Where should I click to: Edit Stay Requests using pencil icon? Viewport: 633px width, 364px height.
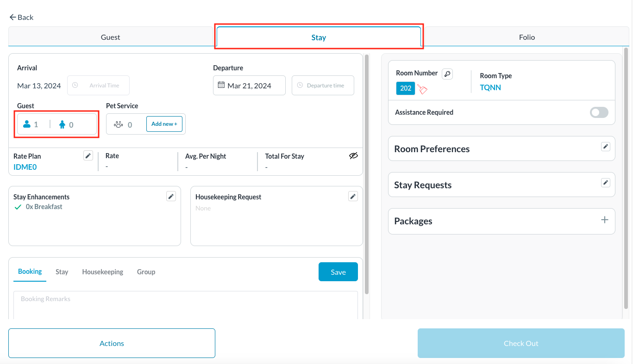(x=605, y=183)
